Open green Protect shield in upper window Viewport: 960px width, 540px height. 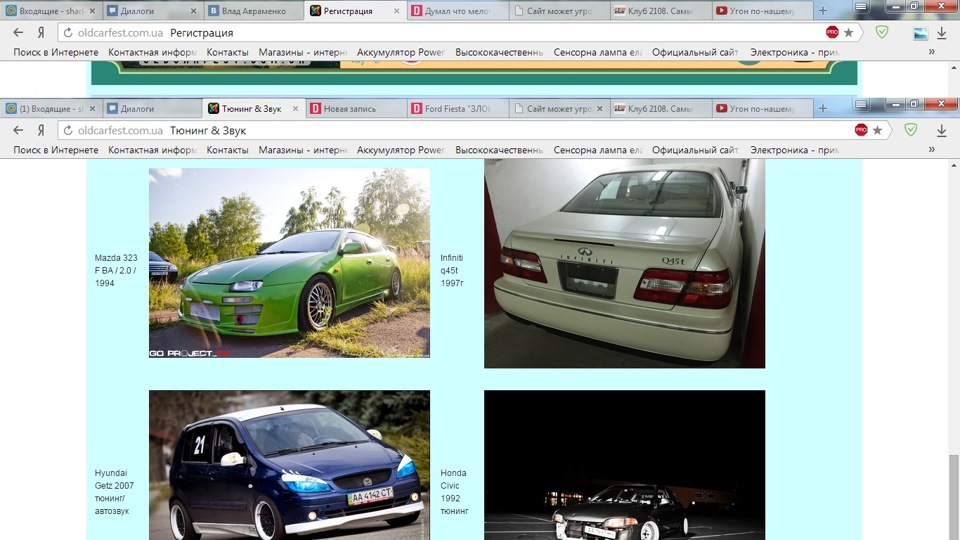[882, 32]
